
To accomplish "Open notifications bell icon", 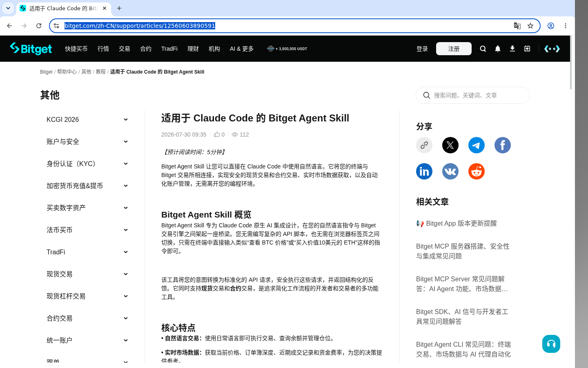I will tap(498, 49).
